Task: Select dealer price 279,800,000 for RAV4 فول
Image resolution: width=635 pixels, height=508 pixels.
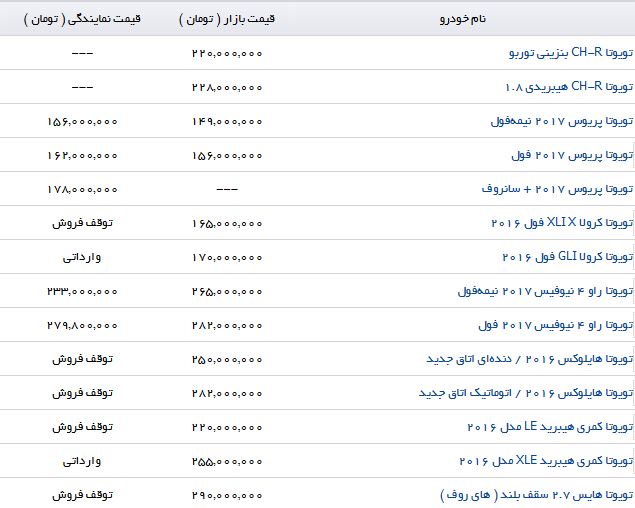Action: [x=82, y=326]
